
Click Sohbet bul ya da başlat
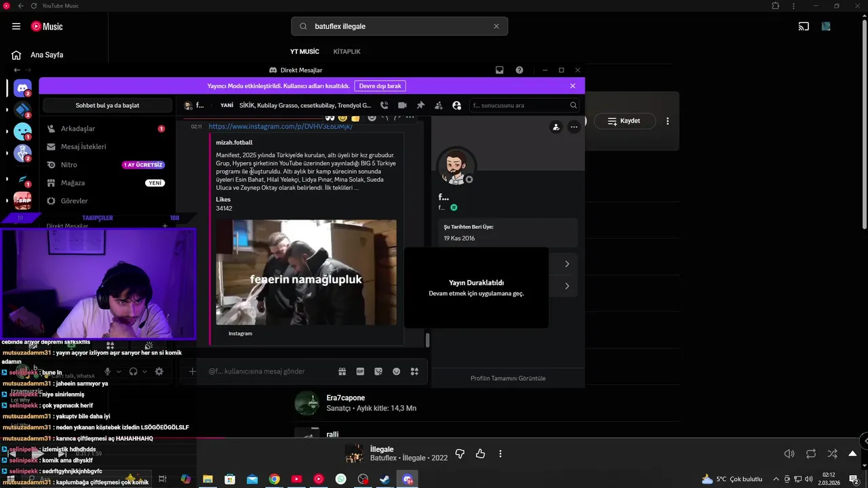(x=107, y=106)
